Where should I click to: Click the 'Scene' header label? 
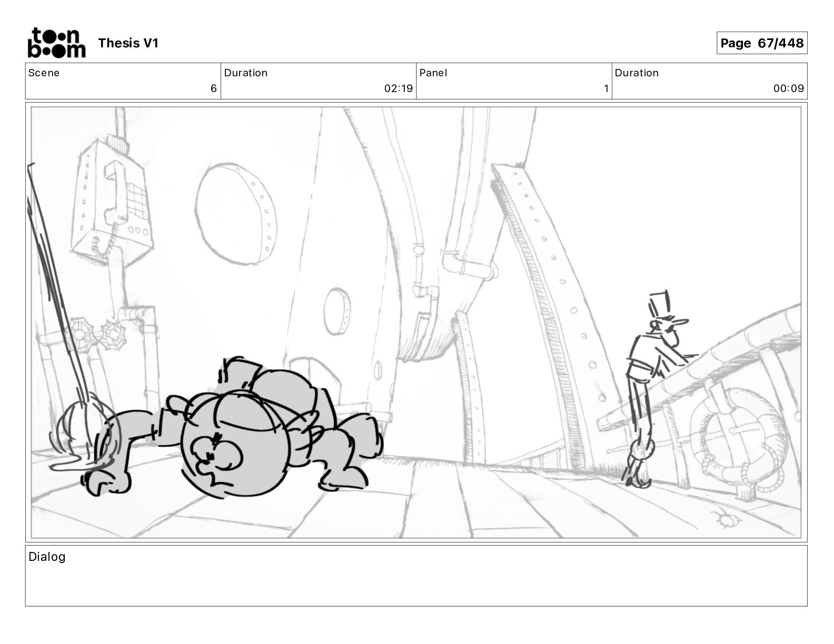pyautogui.click(x=44, y=73)
